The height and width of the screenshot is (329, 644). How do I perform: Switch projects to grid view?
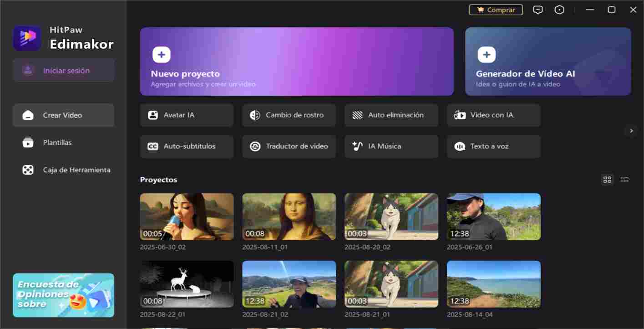[607, 180]
